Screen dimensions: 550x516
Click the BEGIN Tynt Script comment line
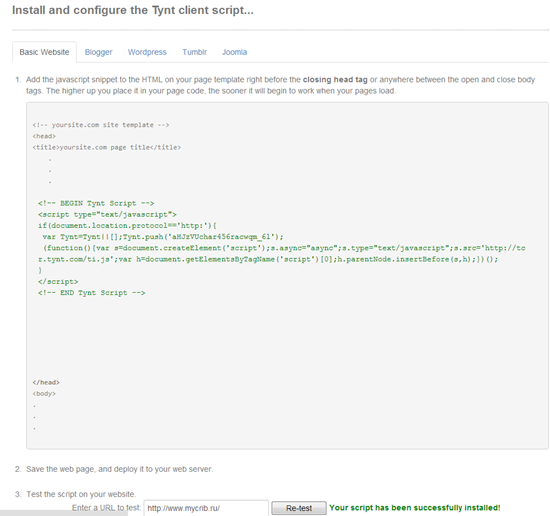point(96,203)
